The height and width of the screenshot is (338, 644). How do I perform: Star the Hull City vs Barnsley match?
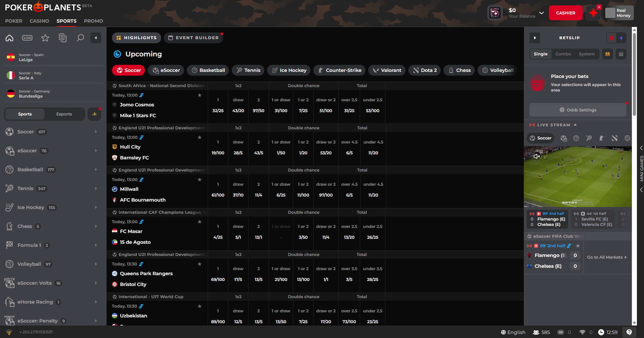tap(199, 137)
